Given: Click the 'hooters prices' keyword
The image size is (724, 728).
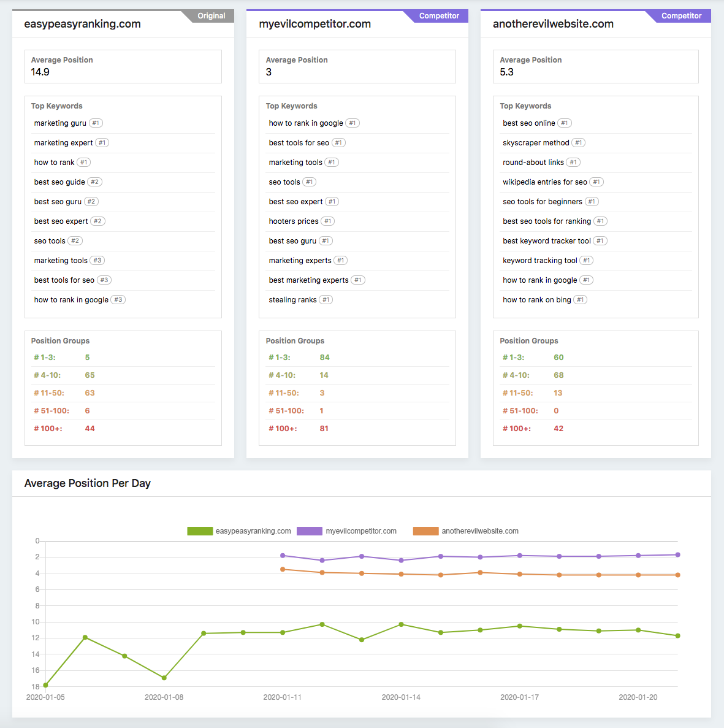Looking at the screenshot, I should 294,221.
